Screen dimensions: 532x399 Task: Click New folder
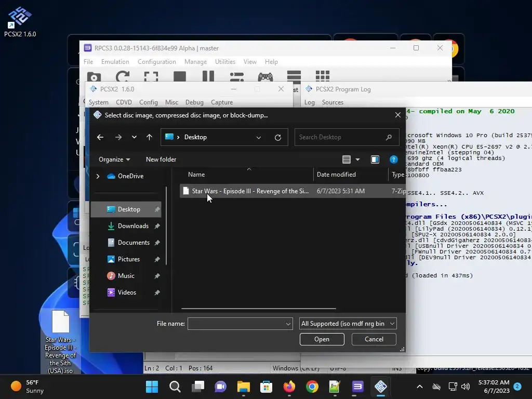161,159
